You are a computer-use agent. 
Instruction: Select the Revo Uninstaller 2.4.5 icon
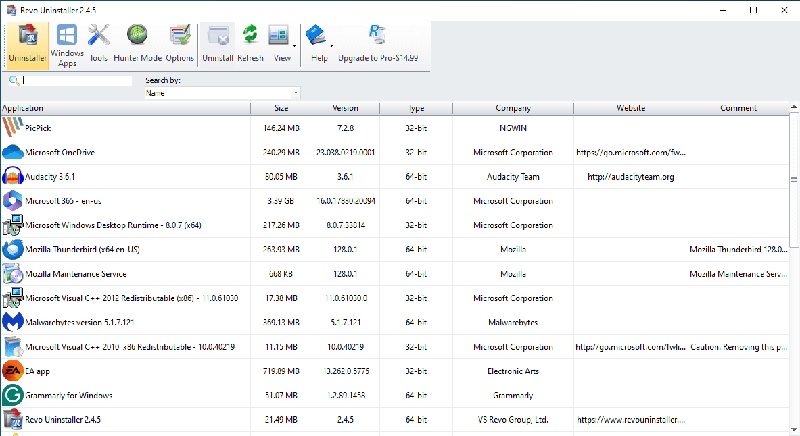pyautogui.click(x=12, y=420)
